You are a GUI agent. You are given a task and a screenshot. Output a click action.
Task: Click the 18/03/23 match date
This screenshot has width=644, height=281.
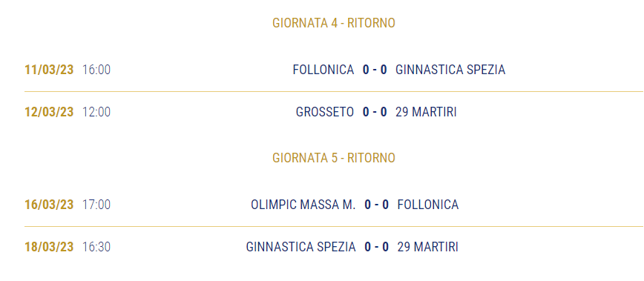[49, 247]
